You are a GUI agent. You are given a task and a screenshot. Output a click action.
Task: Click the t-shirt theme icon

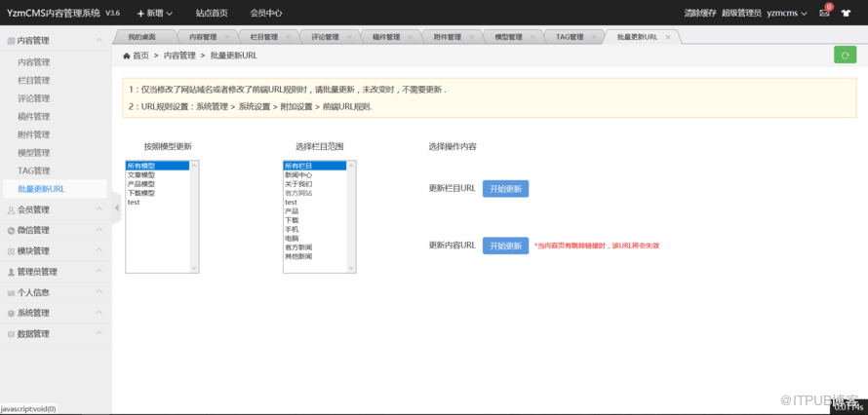coord(846,13)
